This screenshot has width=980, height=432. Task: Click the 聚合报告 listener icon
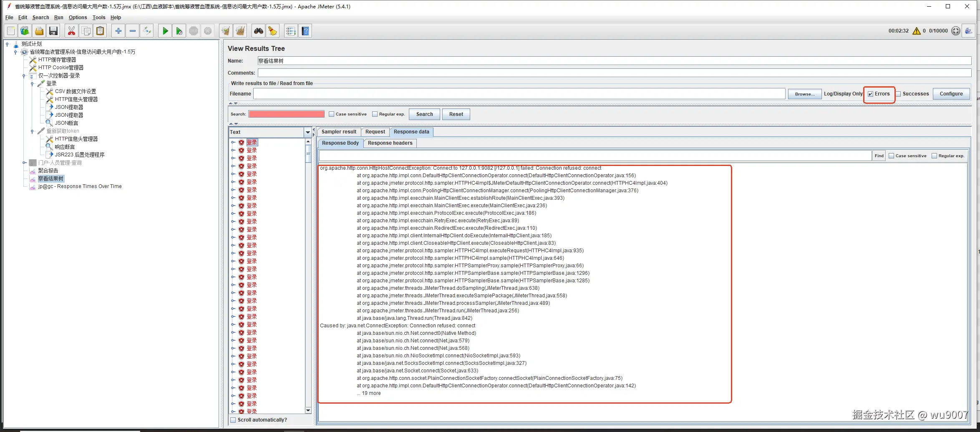coord(33,171)
